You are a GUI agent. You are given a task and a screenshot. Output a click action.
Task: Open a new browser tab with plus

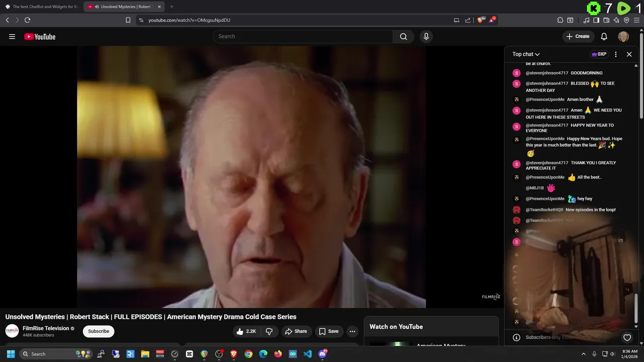(172, 7)
